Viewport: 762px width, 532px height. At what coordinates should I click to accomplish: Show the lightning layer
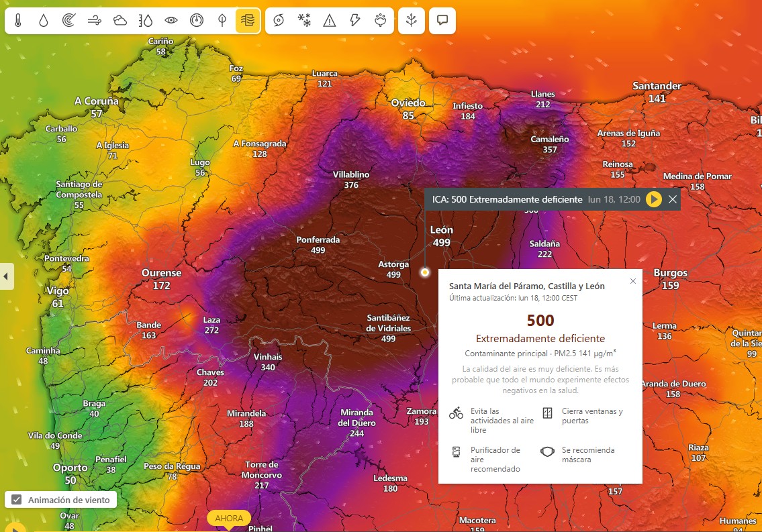355,21
